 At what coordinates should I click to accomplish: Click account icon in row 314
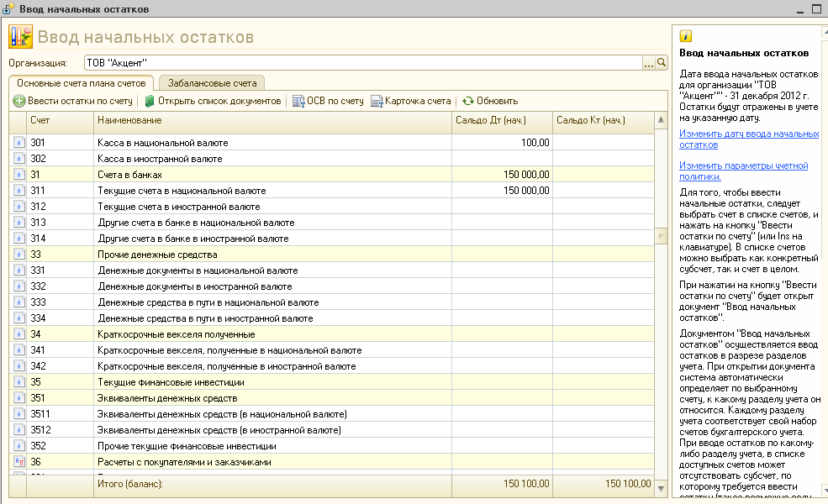[x=19, y=238]
